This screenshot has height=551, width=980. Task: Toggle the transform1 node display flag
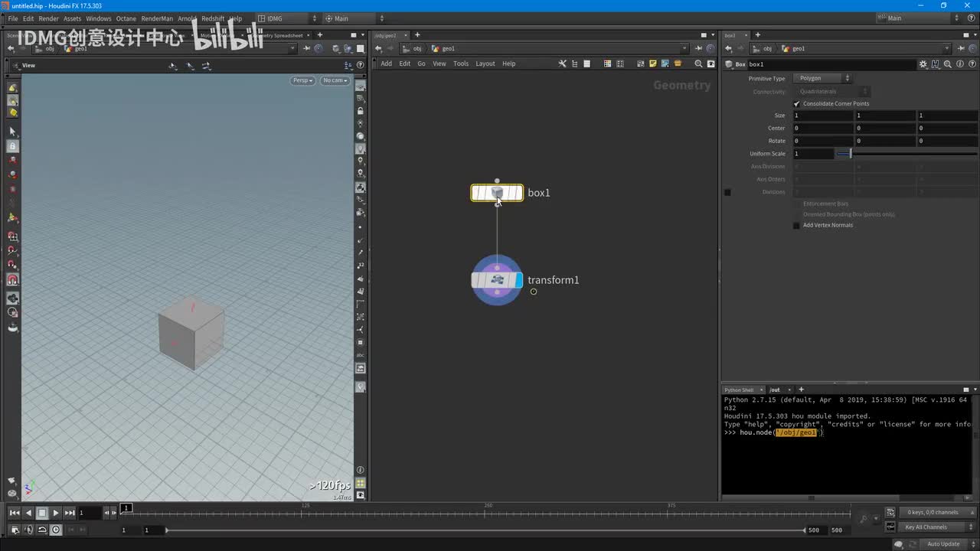tap(519, 280)
